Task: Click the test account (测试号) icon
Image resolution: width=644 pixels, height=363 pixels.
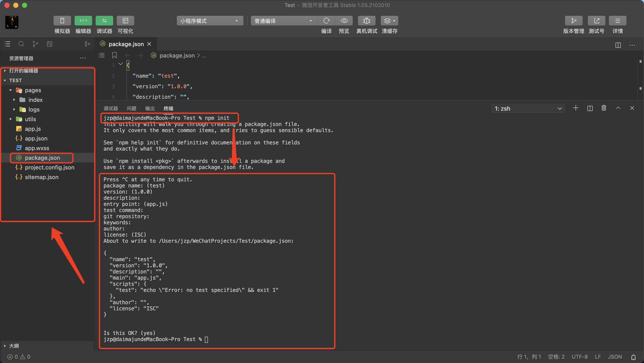Action: (596, 21)
